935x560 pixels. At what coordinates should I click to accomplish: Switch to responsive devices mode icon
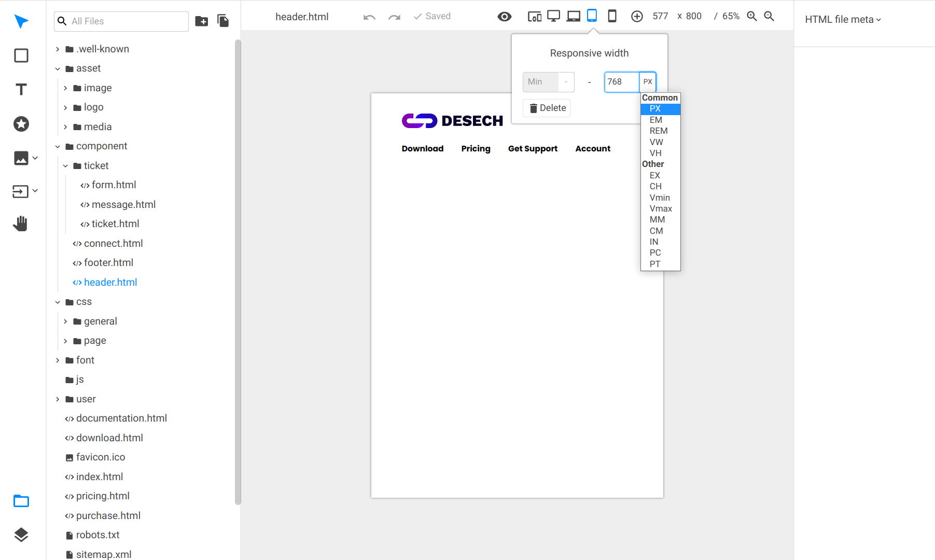(x=535, y=17)
